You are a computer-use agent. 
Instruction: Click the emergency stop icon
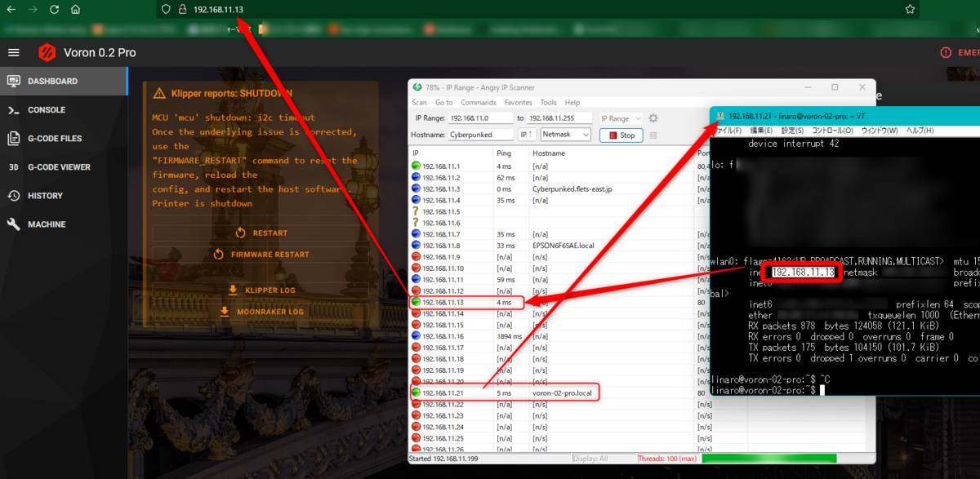(946, 52)
